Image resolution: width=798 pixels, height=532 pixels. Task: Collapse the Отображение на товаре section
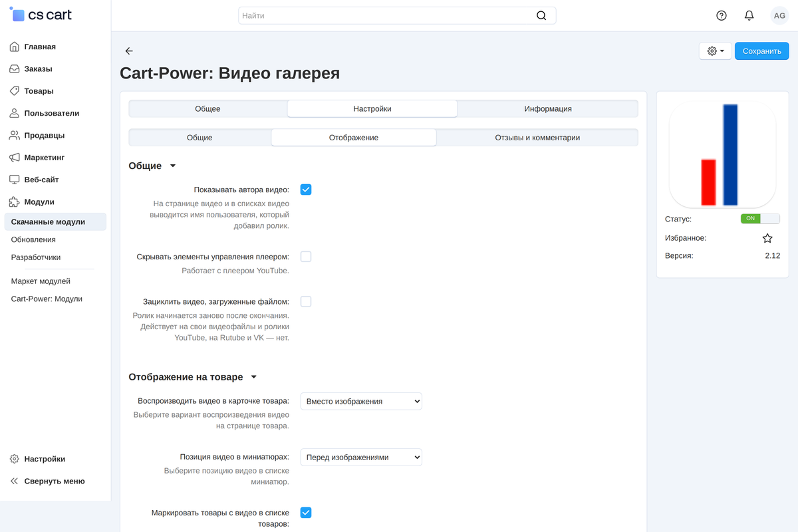pos(193,377)
